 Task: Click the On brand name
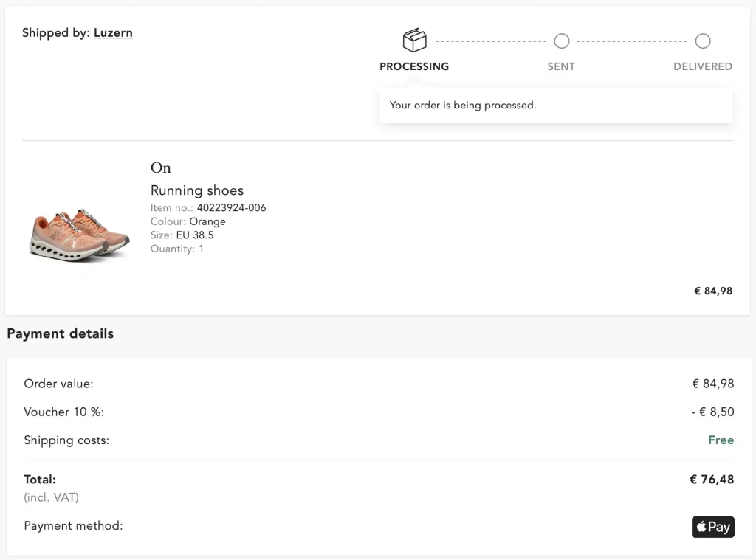click(x=160, y=167)
